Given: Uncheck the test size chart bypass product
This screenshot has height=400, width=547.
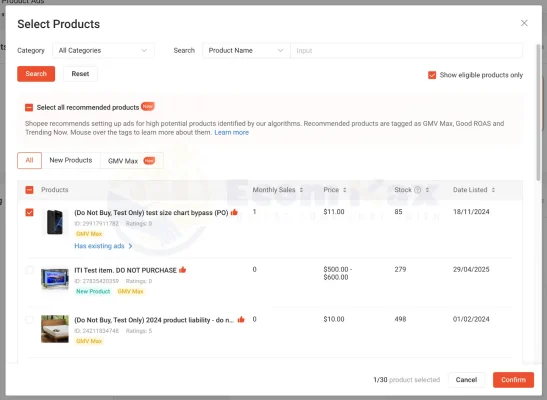Looking at the screenshot, I should (x=29, y=212).
